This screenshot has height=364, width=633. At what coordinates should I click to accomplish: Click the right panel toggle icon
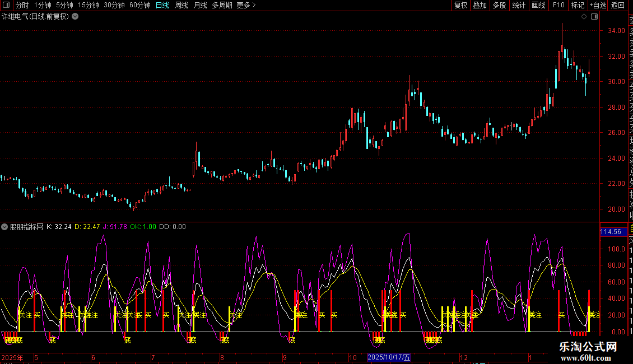point(593,16)
